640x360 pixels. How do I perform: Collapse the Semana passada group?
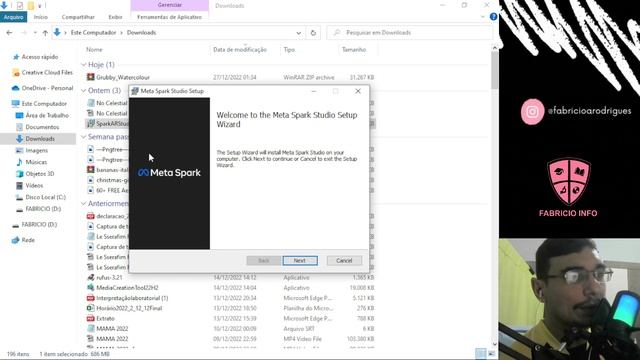tap(84, 137)
